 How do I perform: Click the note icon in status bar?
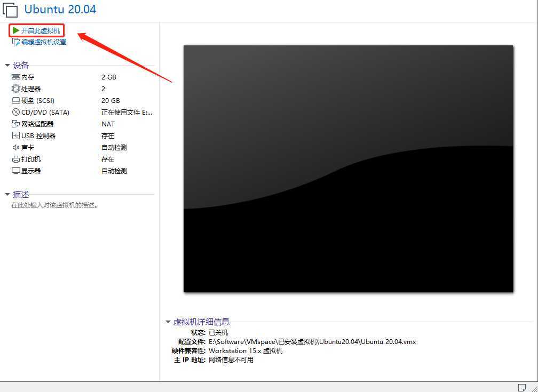pos(521,388)
